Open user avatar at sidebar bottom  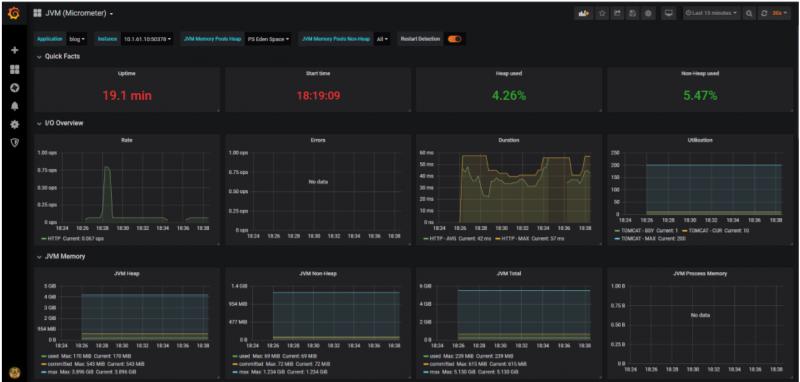click(14, 373)
